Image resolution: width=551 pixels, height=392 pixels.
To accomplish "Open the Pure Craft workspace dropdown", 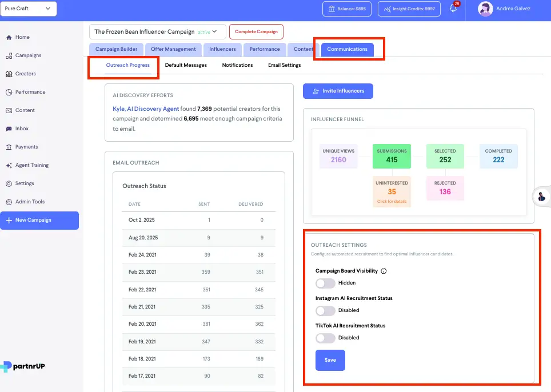I will [x=29, y=9].
